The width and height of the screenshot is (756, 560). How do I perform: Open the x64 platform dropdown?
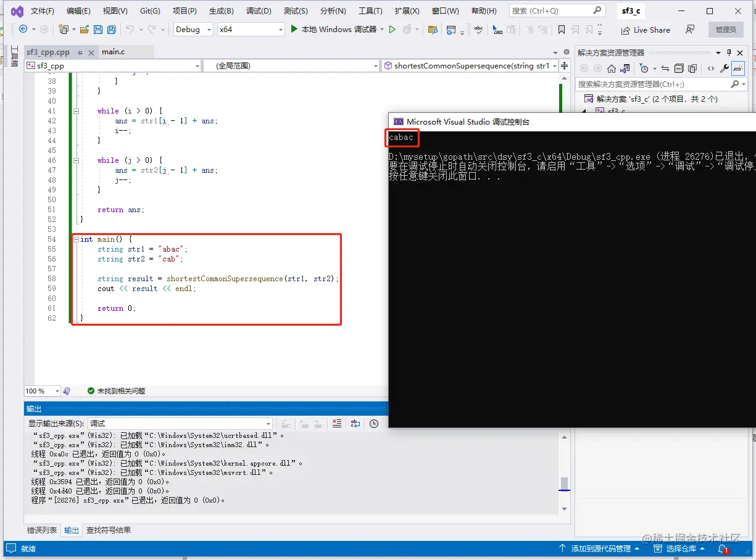point(251,30)
